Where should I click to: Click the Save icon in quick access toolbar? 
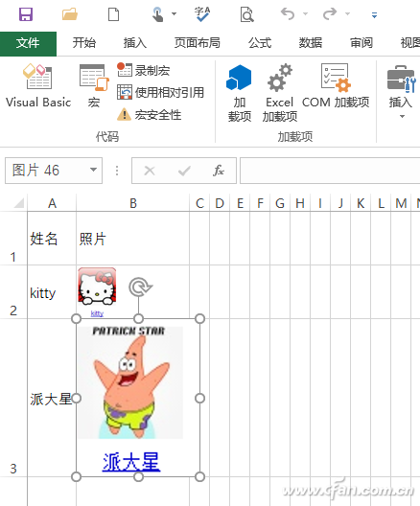coord(26,14)
